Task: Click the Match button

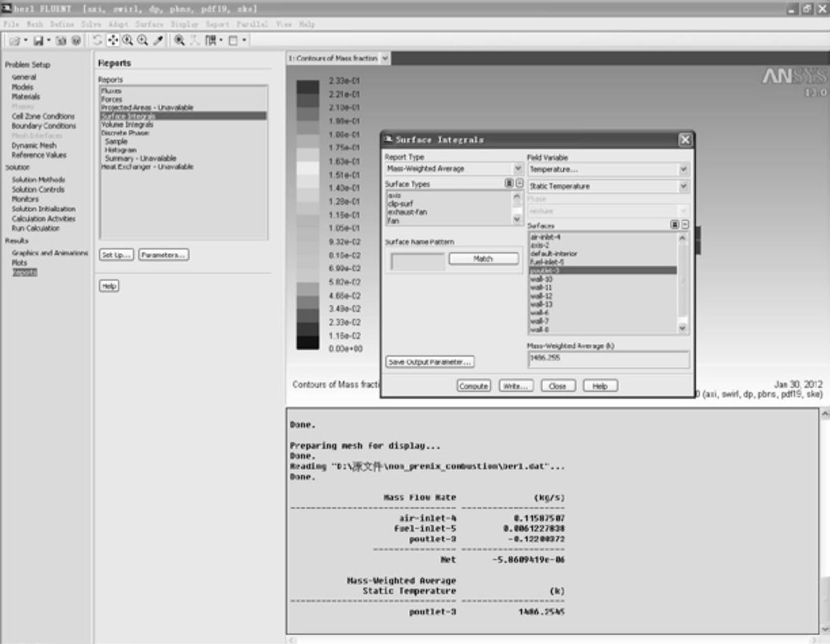Action: [484, 259]
